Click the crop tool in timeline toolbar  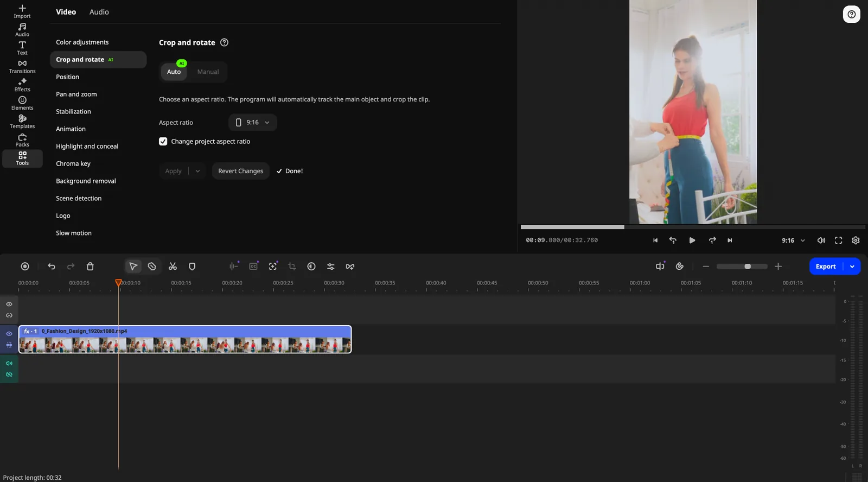(292, 267)
